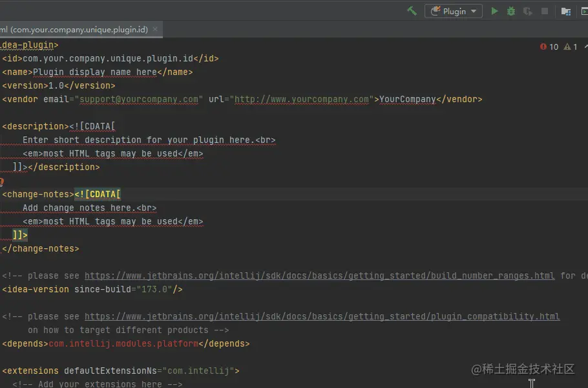The width and height of the screenshot is (588, 388).
Task: Click the warning triangle indicator showing 1
Action: tap(571, 47)
